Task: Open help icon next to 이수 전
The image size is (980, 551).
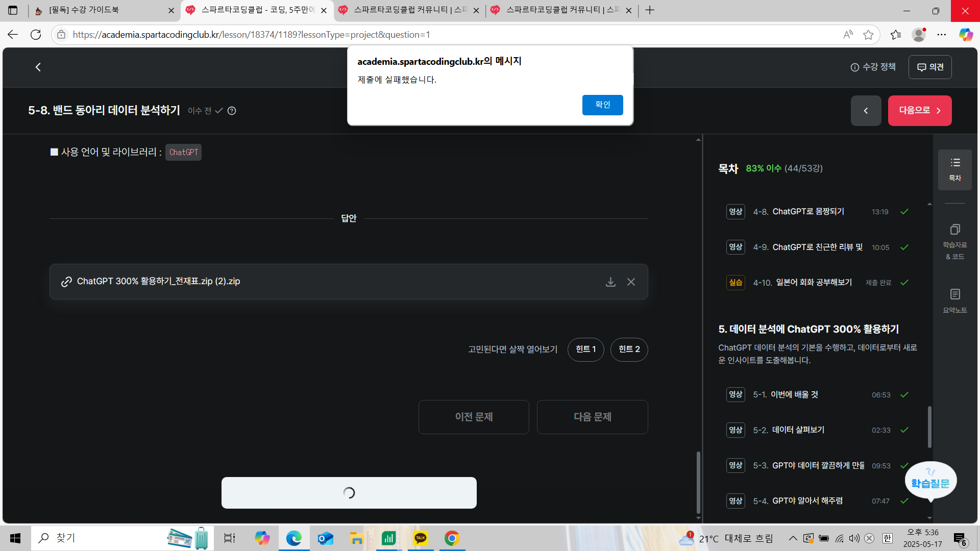Action: coord(232,111)
